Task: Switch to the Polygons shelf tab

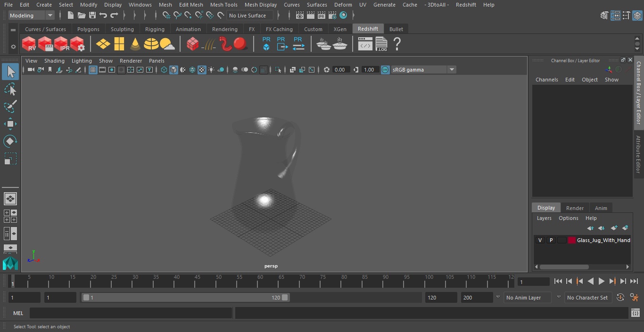Action: pos(88,29)
